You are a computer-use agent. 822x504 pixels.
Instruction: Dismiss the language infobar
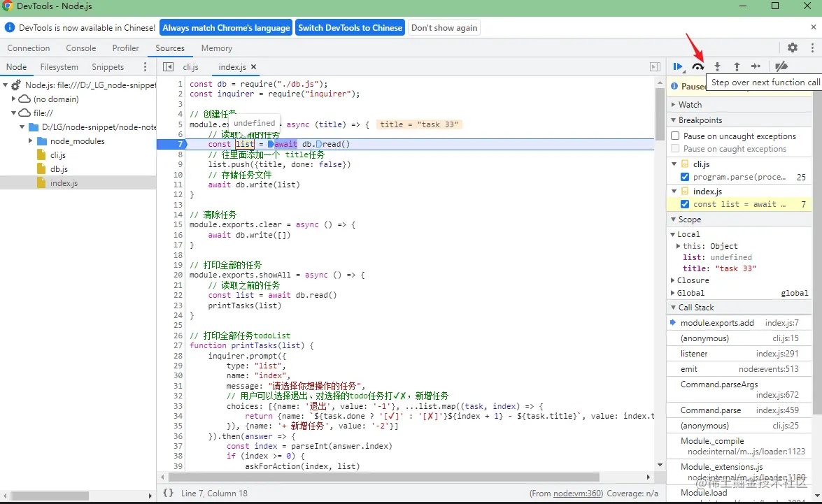click(813, 27)
